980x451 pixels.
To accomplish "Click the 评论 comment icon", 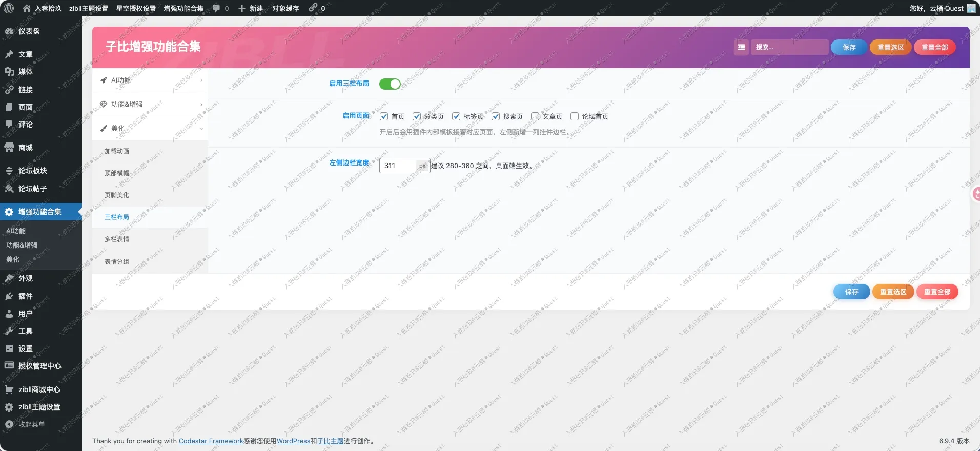I will [9, 125].
